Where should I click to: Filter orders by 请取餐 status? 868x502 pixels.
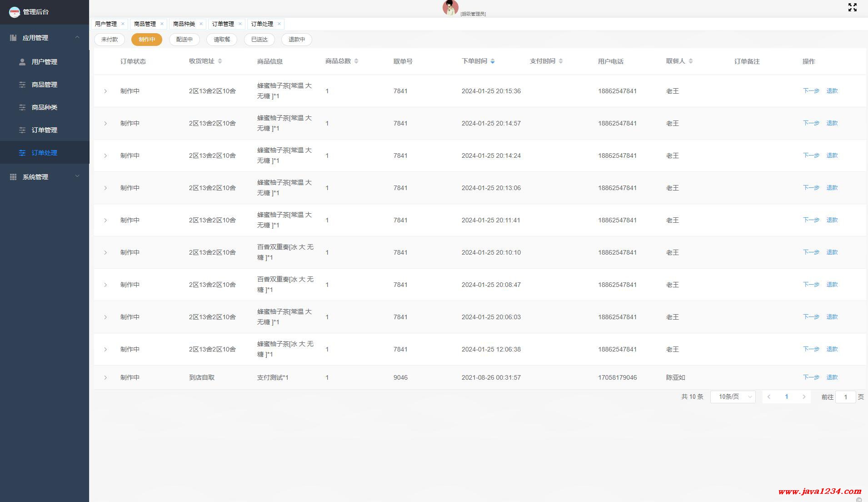(x=222, y=40)
